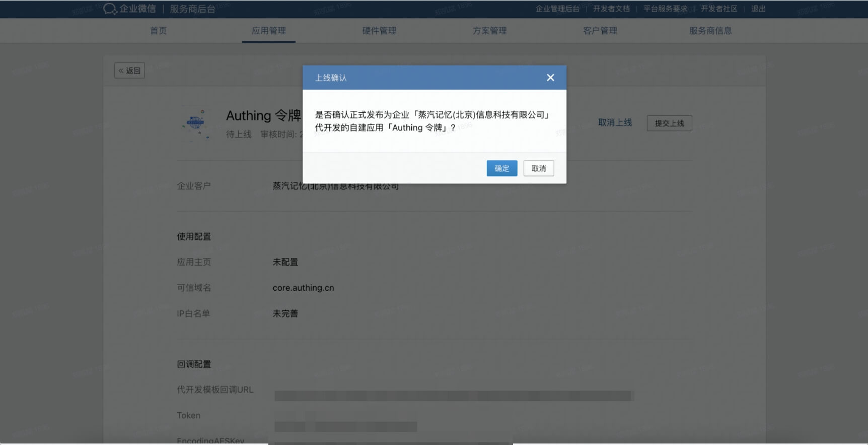868x445 pixels.
Task: Go to the 客户管理 tab
Action: [x=600, y=31]
